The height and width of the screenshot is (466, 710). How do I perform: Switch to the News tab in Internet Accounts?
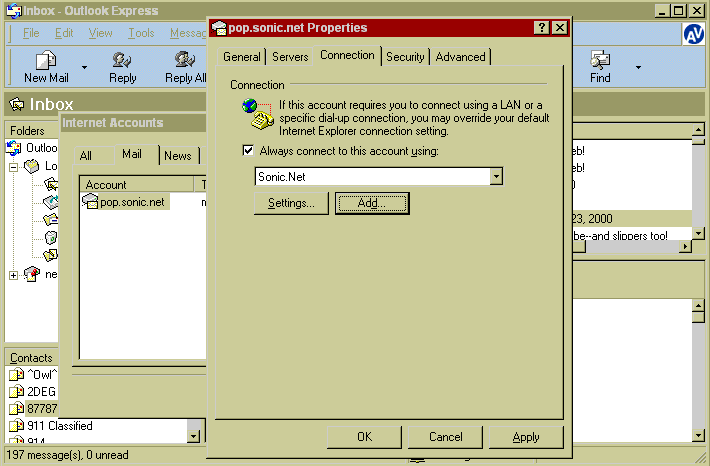178,156
